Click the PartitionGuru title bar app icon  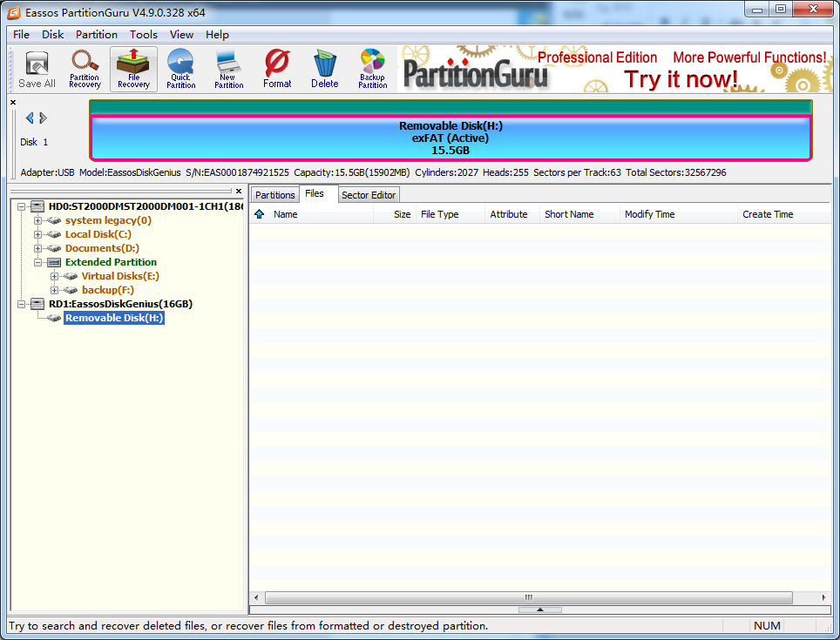click(14, 12)
